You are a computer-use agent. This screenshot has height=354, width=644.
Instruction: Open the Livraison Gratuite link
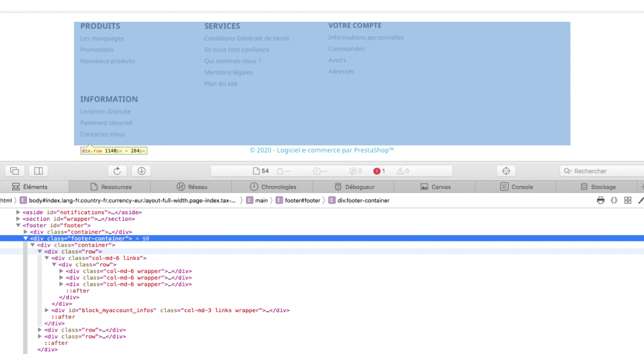pos(106,111)
